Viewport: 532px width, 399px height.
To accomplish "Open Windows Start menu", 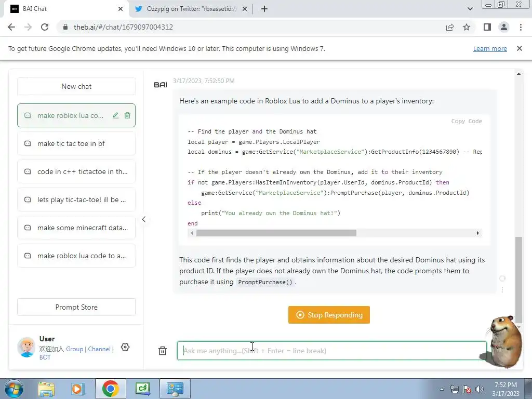I will tap(14, 389).
